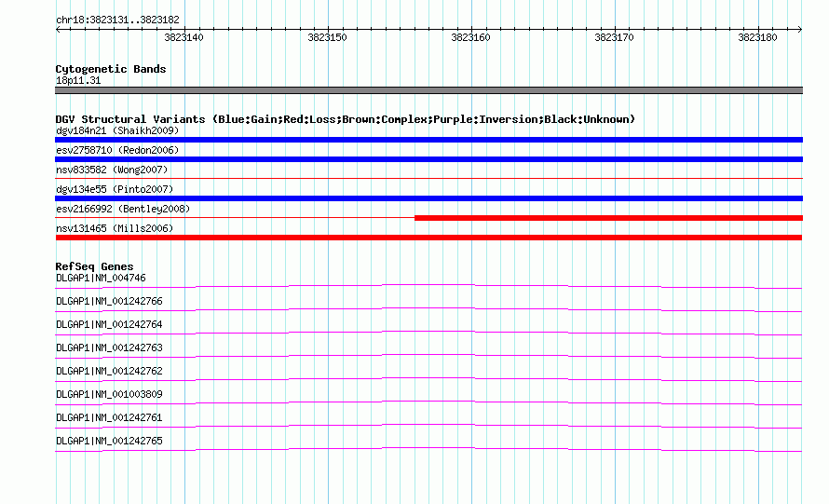Click the blue gain bar under esv2758710
This screenshot has width=829, height=504.
click(428, 159)
